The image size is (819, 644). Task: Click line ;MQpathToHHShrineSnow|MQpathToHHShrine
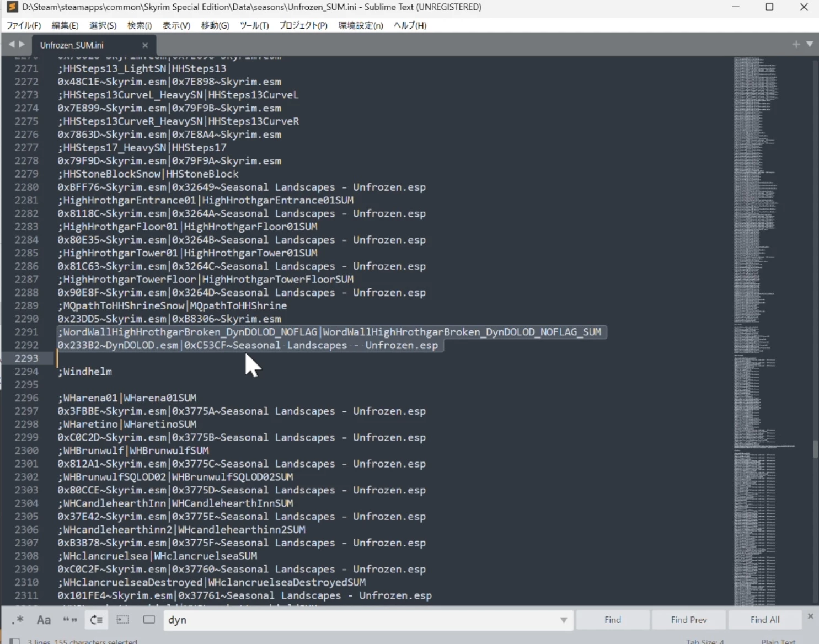click(172, 305)
